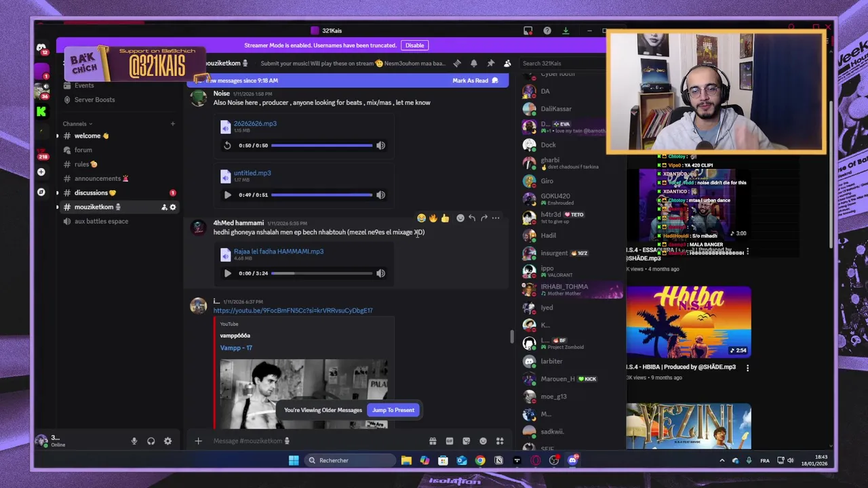
Task: Edit mouziketkom channel settings gear
Action: click(173, 207)
